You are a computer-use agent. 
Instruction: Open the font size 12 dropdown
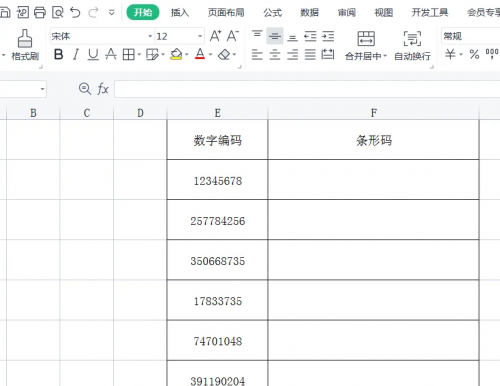pos(200,36)
